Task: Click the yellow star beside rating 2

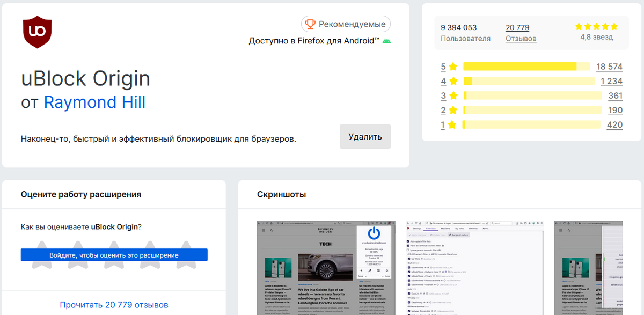Action: coord(453,110)
